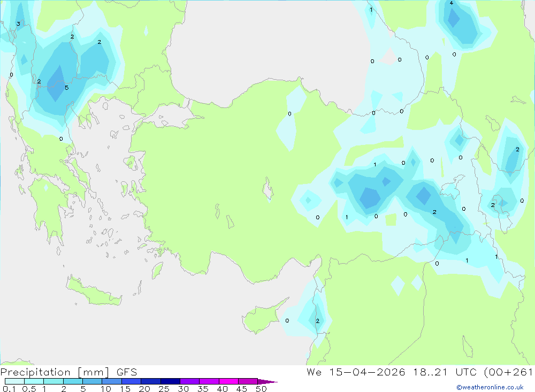This screenshot has height=392, width=535.
Task: Click the arrow tip above 50 mm in legend
Action: 267,382
